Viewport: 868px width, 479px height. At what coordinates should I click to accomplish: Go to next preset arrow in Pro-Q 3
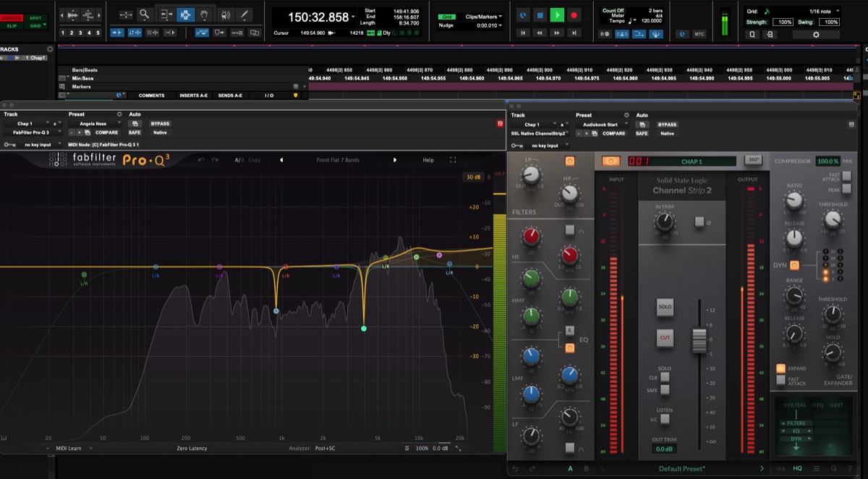point(395,160)
